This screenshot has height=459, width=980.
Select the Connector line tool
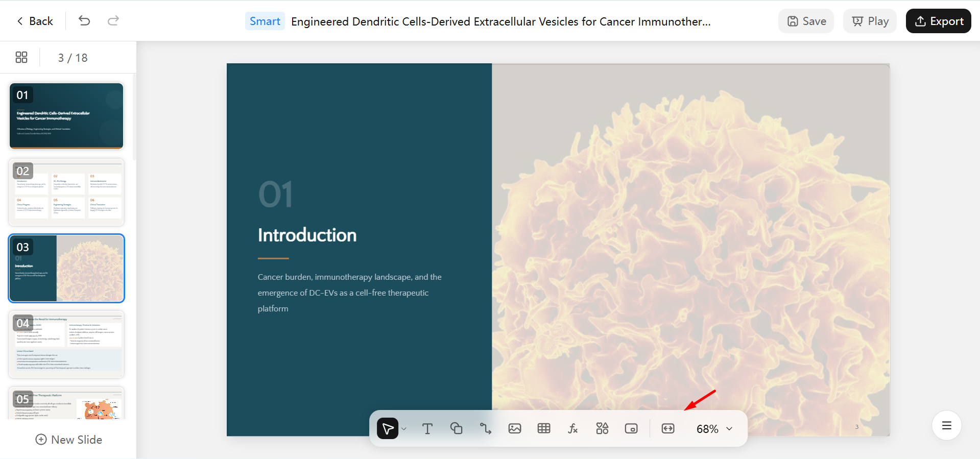coord(486,428)
